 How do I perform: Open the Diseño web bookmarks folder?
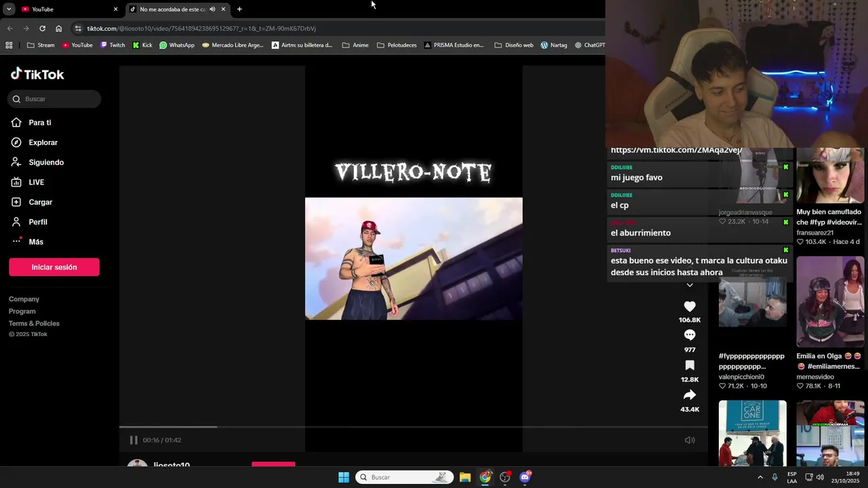(514, 45)
